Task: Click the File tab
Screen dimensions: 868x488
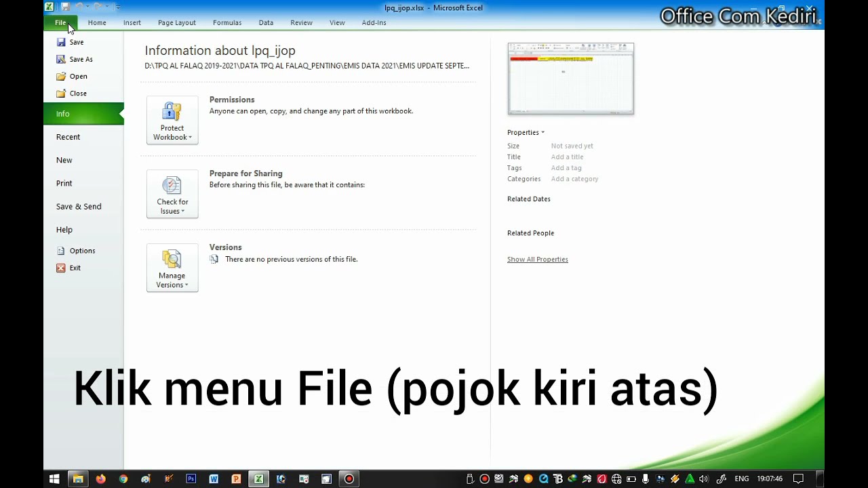Action: (60, 22)
